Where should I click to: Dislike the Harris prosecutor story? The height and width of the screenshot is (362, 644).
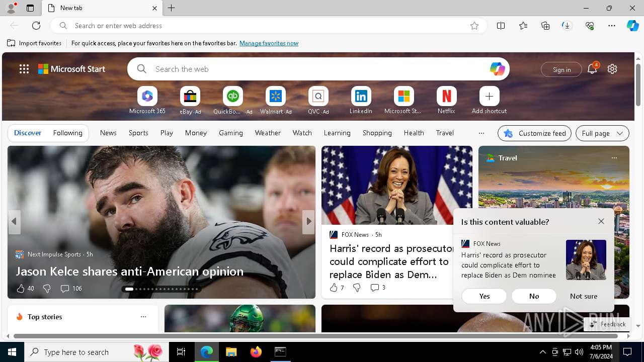point(357,288)
